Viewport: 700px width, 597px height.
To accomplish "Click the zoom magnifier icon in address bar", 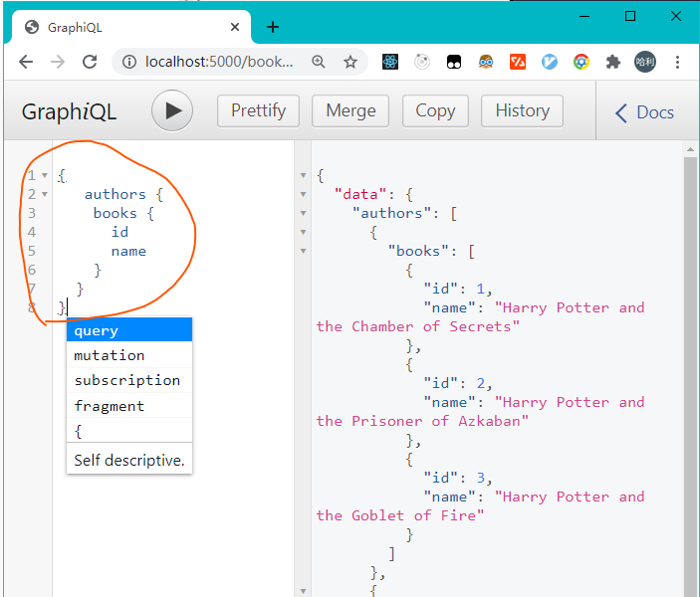I will [319, 62].
